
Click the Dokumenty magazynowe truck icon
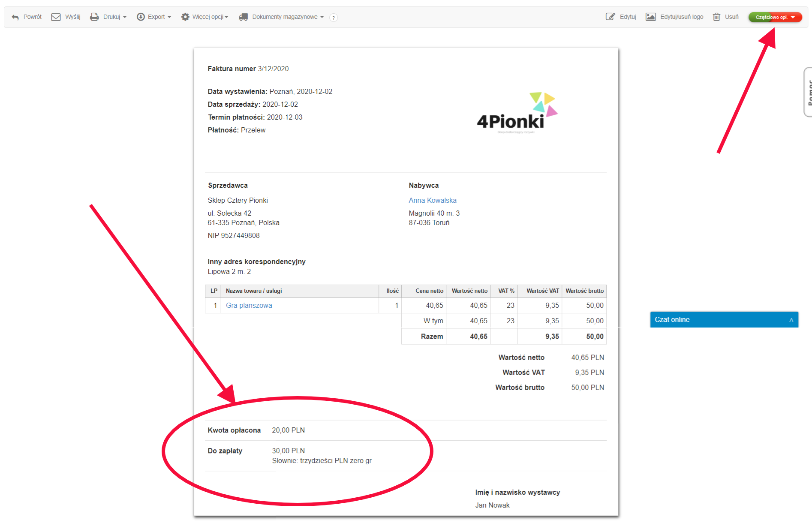click(244, 17)
